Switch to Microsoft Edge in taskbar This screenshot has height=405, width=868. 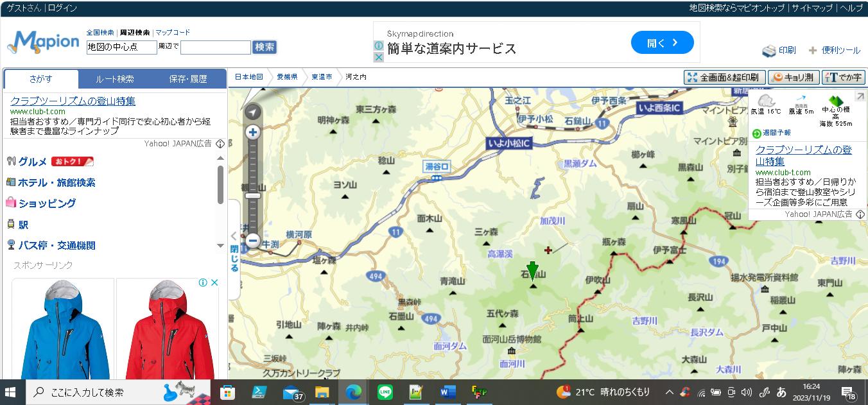point(353,392)
